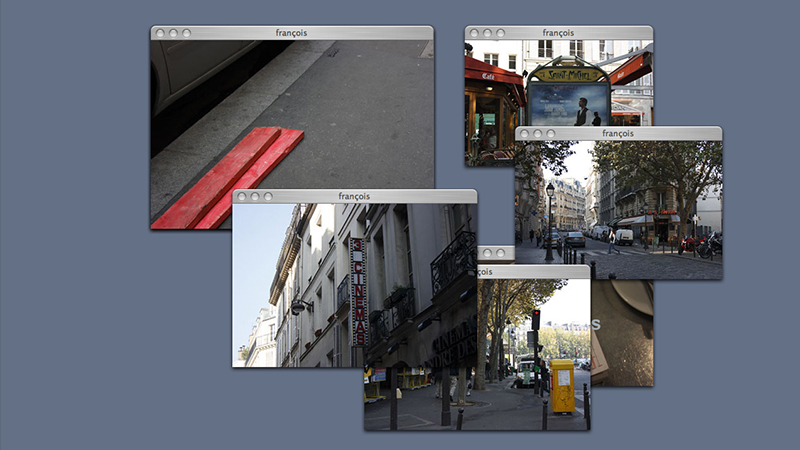Select the vertical Cinemas sign building photo
Screen dimensions: 800x450
pos(355,285)
